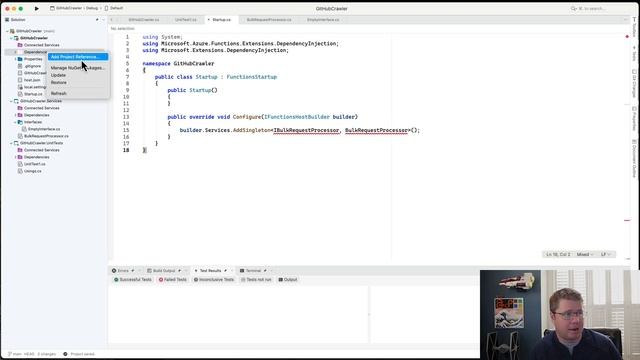Toggle the Failed Tests filter
This screenshot has height=360, width=640.
173,280
